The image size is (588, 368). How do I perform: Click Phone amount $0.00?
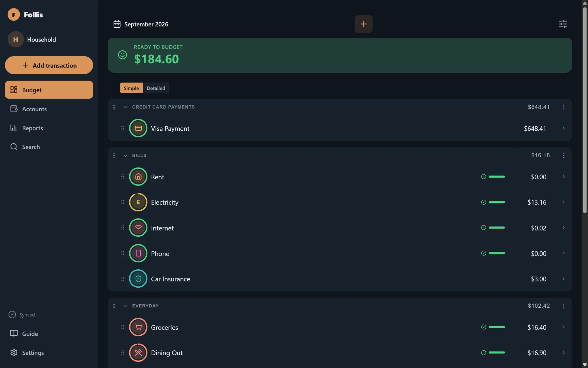(x=539, y=253)
